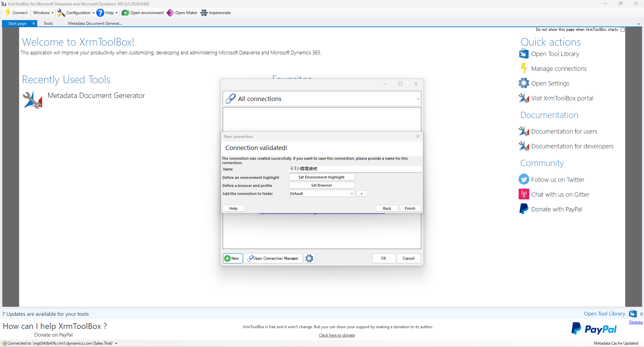
Task: Click the Open Settings gear icon
Action: click(x=524, y=83)
